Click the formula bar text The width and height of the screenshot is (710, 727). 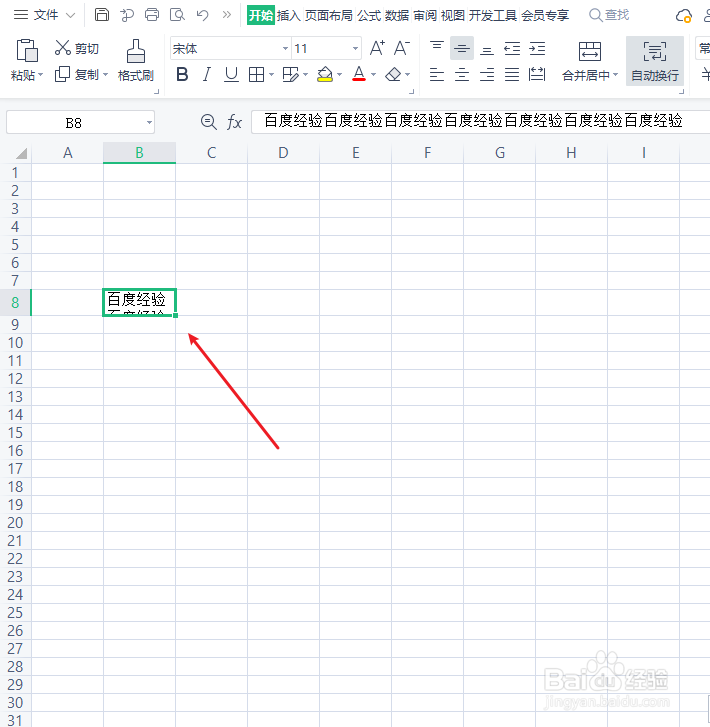pyautogui.click(x=473, y=121)
